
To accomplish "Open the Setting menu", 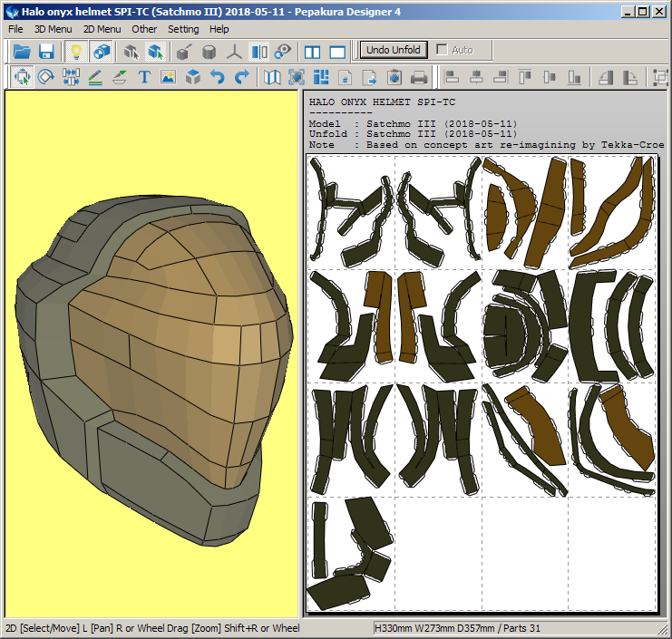I will click(183, 29).
